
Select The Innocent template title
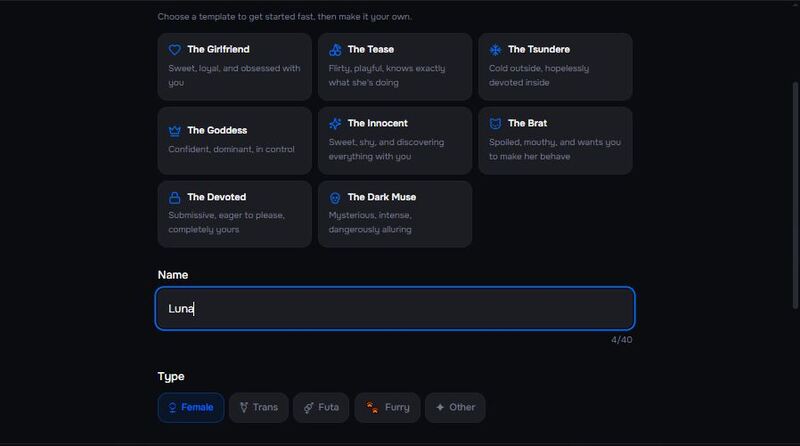(x=378, y=123)
